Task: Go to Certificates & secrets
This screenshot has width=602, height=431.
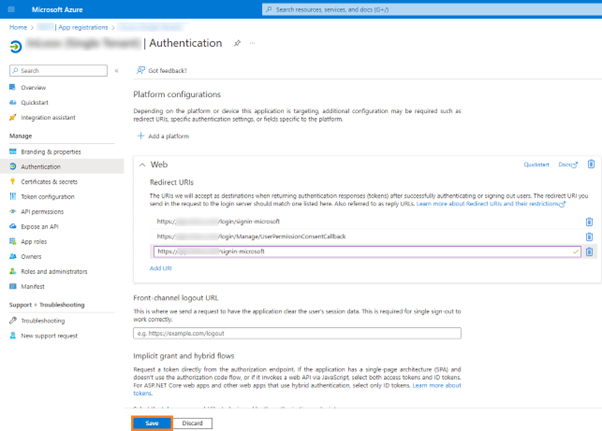Action: pos(49,182)
